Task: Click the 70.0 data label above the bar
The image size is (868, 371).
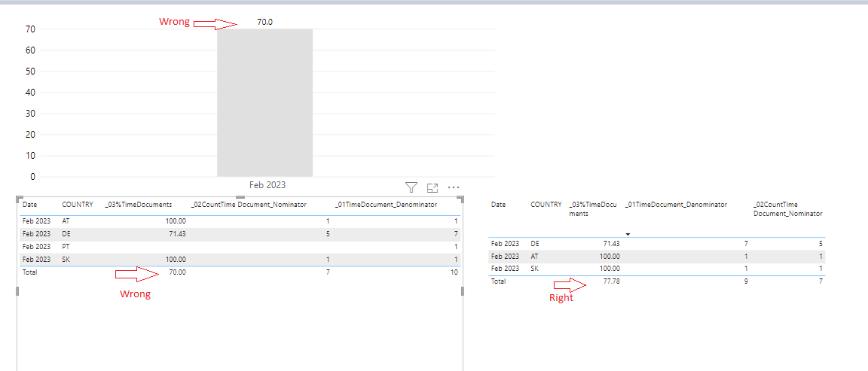Action: (x=264, y=22)
